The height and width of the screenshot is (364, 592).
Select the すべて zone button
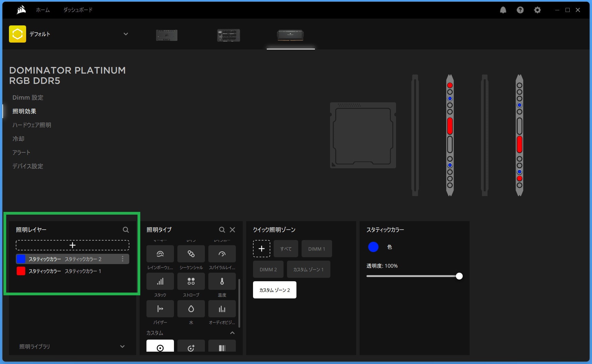coord(286,249)
